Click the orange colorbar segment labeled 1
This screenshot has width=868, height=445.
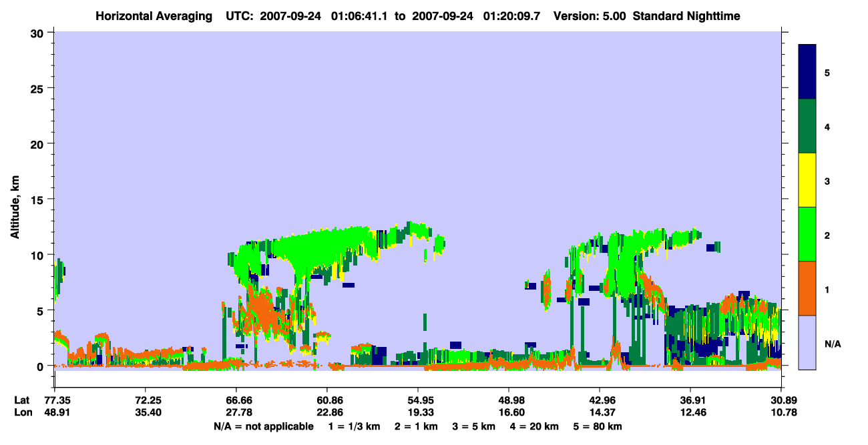tap(807, 288)
